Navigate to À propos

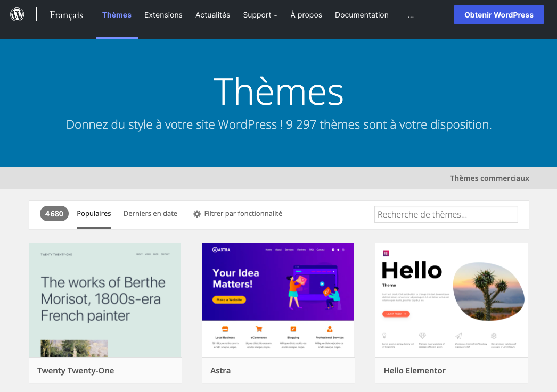[x=306, y=15]
